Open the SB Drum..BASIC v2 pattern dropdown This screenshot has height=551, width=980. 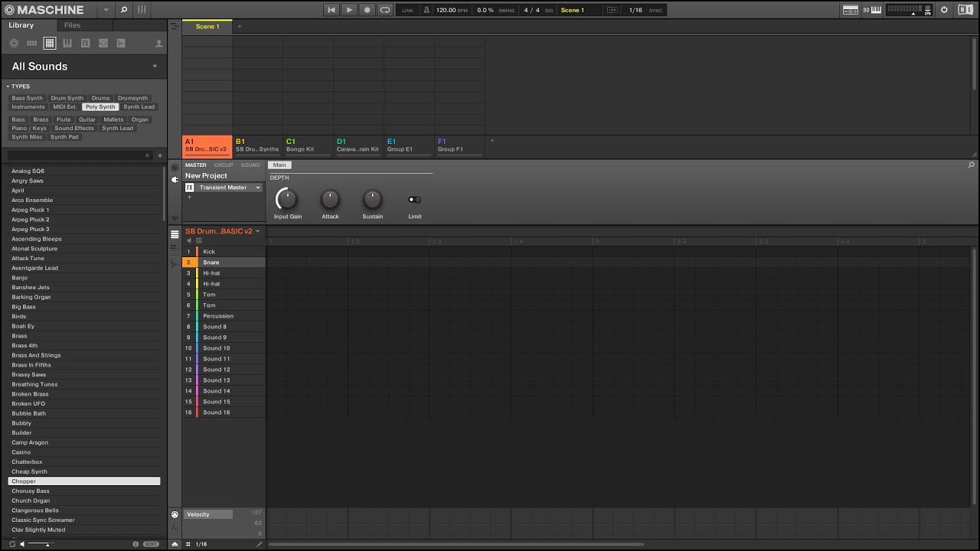click(258, 231)
